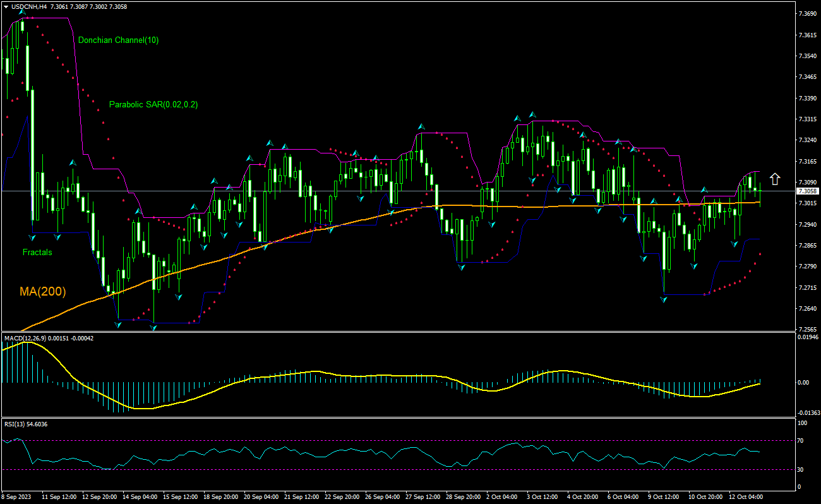Click the 12 Oct 04:00 time label
This screenshot has height=504, width=821.
pos(745,497)
